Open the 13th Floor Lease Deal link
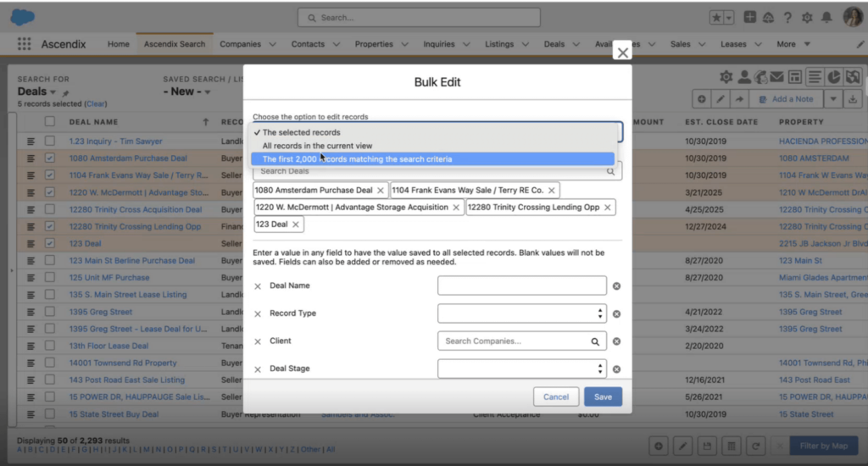The image size is (868, 466). point(108,346)
